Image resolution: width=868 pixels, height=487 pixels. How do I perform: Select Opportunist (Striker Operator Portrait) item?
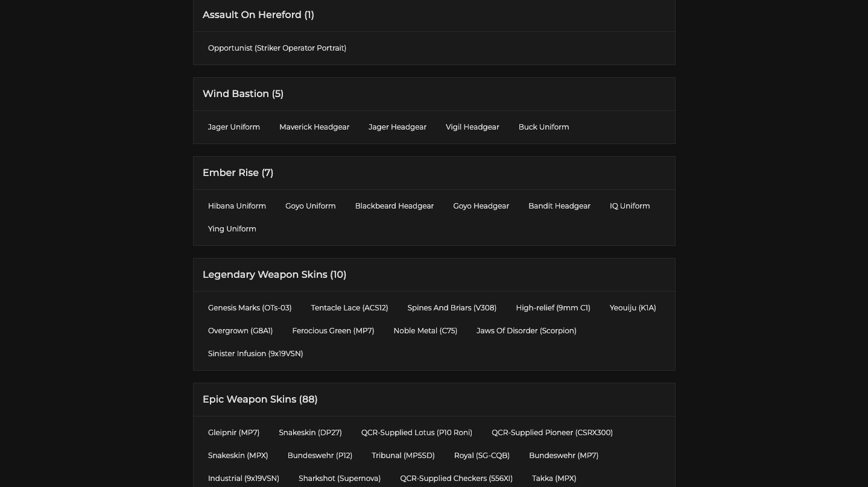(x=277, y=48)
